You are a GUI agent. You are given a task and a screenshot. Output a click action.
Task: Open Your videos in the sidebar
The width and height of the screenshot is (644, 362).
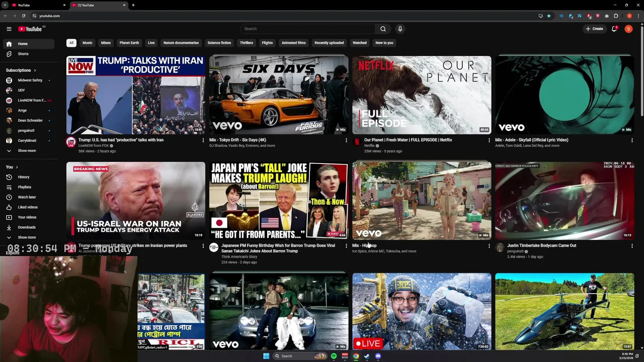28,217
